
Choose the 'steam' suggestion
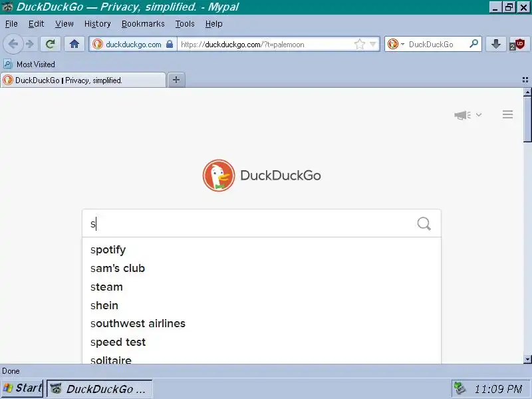[261, 287]
